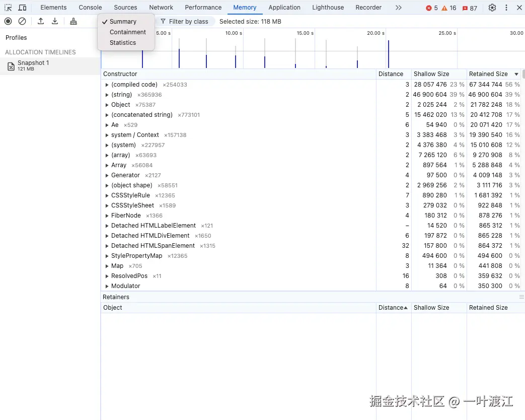
Task: Open the Retainers pane menu icon
Action: tap(521, 297)
